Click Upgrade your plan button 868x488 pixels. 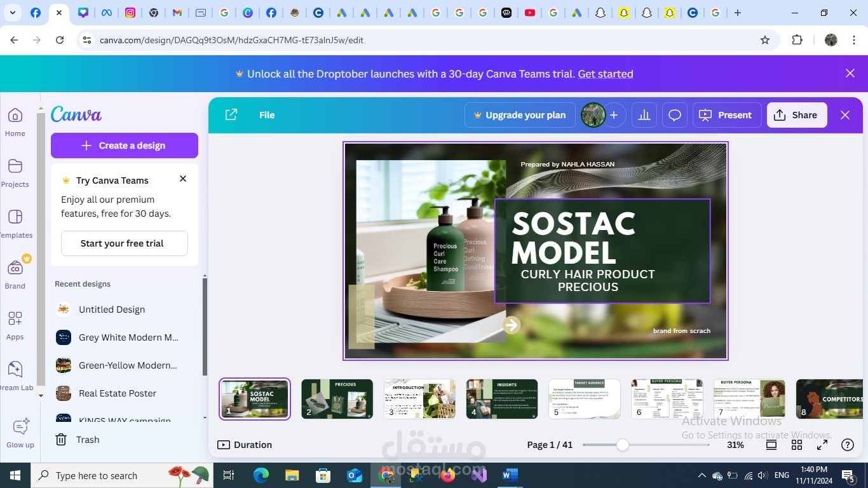(520, 115)
